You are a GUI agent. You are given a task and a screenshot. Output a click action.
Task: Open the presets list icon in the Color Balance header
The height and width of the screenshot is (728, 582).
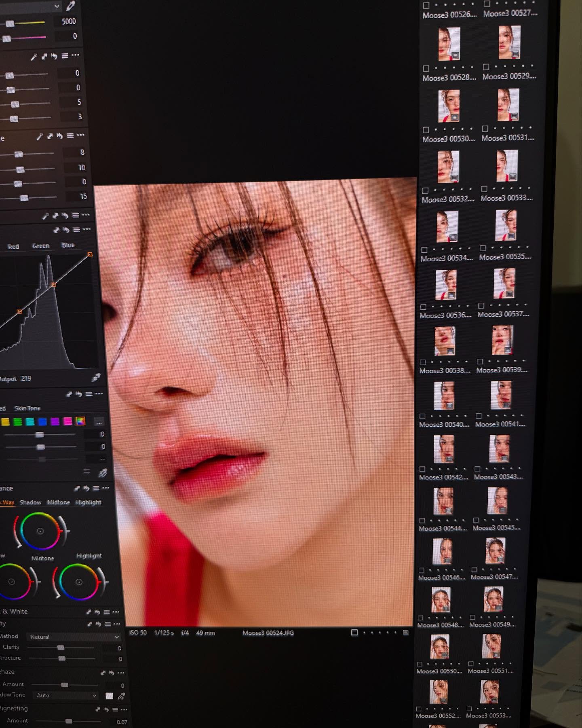(x=96, y=489)
